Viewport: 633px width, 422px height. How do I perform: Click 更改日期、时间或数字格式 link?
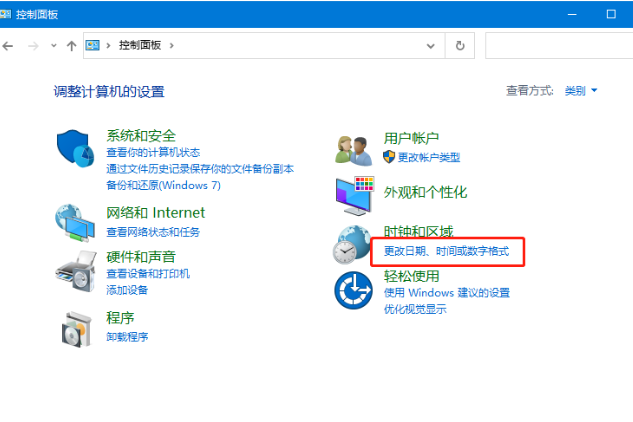(x=446, y=251)
